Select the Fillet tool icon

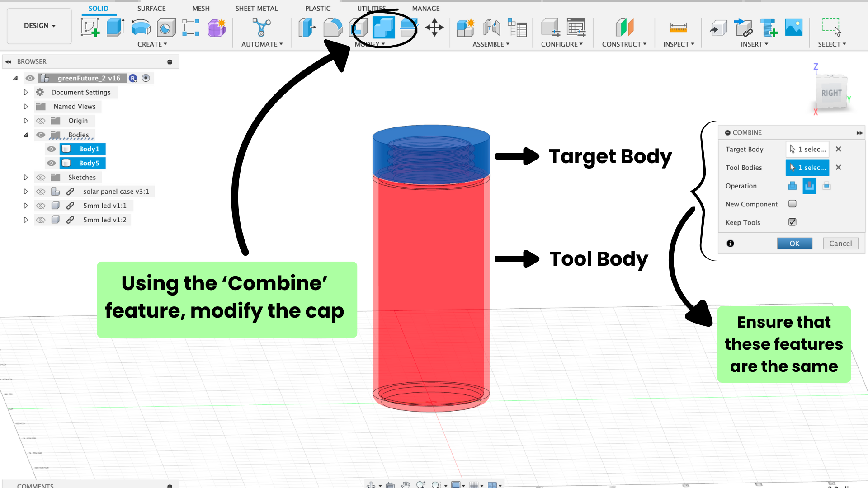point(333,28)
